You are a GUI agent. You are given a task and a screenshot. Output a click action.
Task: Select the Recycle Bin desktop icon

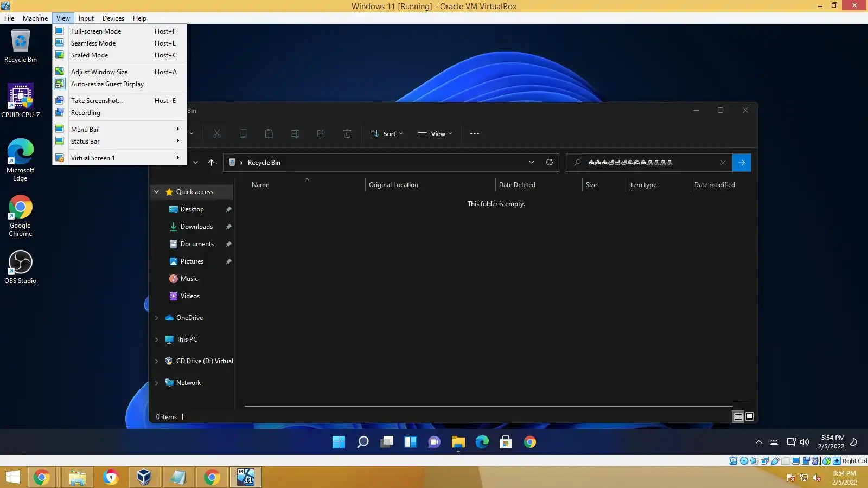[x=21, y=46]
